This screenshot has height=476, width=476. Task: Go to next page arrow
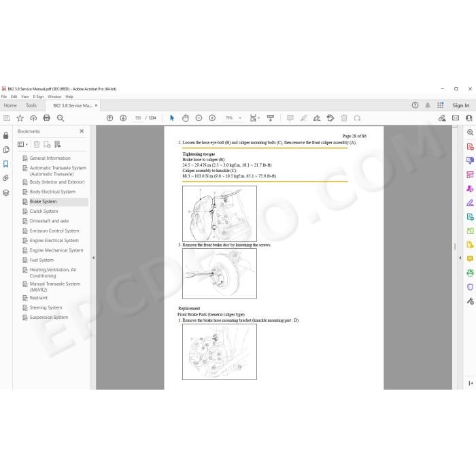123,118
